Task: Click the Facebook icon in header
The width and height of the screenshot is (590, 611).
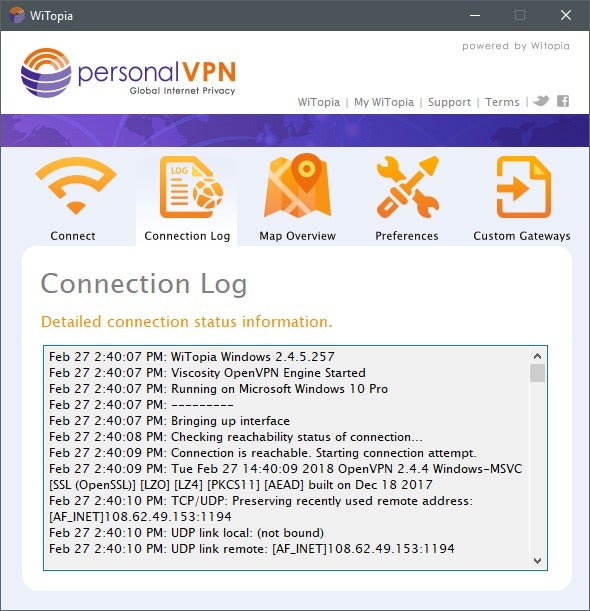Action: click(563, 101)
